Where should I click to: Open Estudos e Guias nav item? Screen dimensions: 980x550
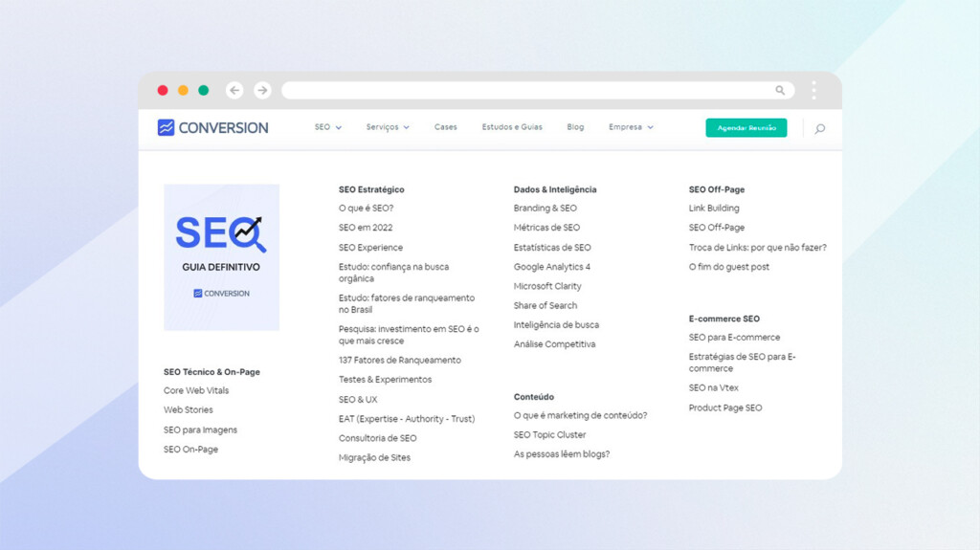512,127
